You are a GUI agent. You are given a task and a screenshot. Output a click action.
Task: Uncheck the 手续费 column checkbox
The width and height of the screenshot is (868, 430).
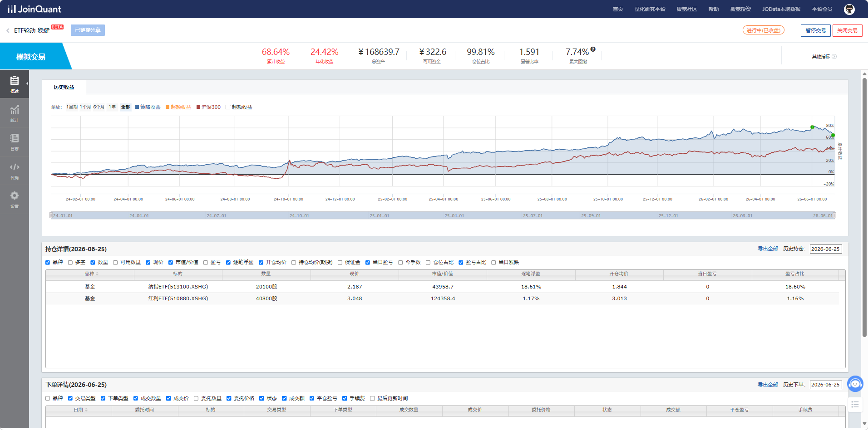click(x=345, y=399)
